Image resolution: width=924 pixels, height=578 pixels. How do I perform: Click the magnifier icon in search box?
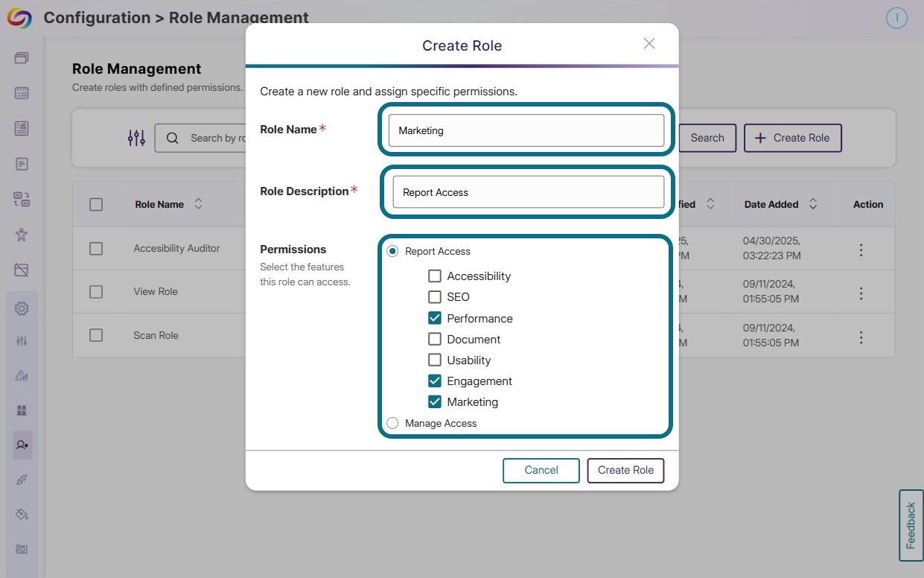click(172, 138)
